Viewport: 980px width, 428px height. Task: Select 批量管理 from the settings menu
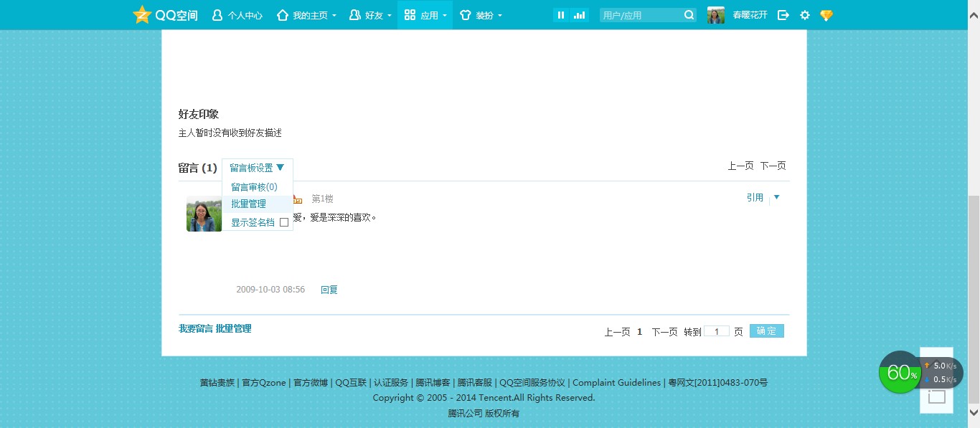[248, 204]
